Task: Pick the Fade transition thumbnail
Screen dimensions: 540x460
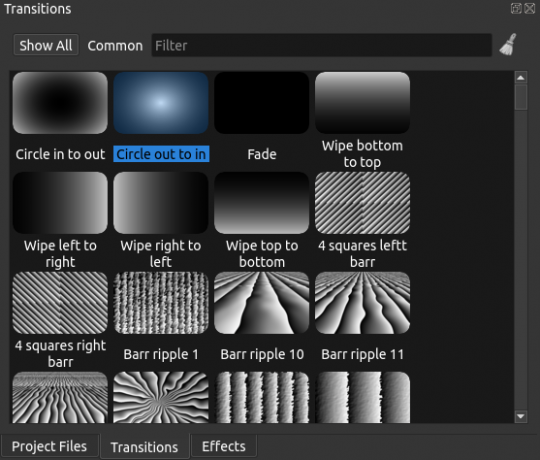Action: coord(262,103)
